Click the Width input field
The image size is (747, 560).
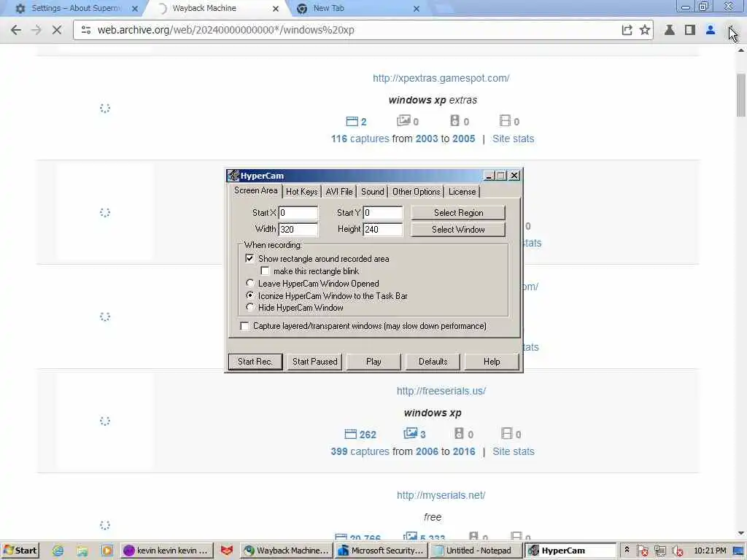click(x=298, y=230)
